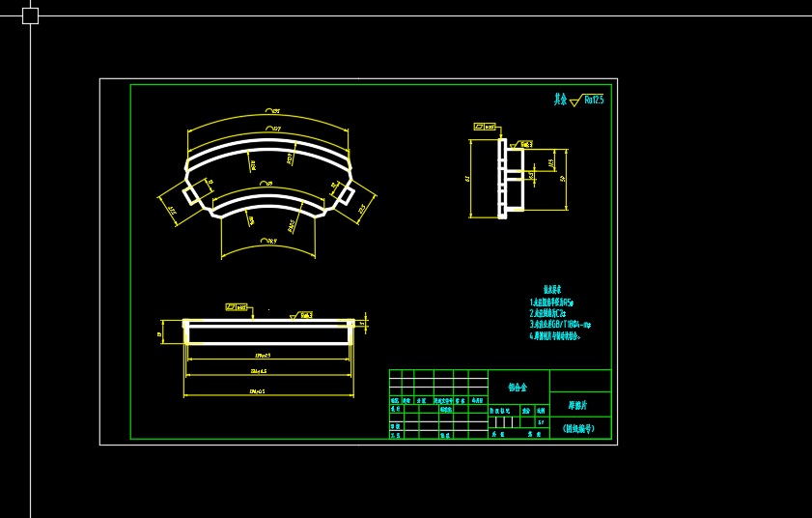Select the 50 height dimension on side view
The width and height of the screenshot is (812, 518).
563,179
